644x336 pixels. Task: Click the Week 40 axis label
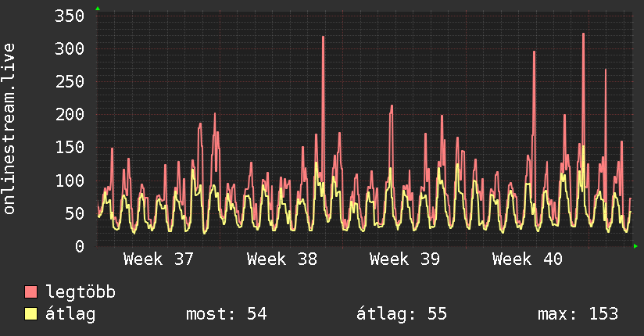[528, 259]
